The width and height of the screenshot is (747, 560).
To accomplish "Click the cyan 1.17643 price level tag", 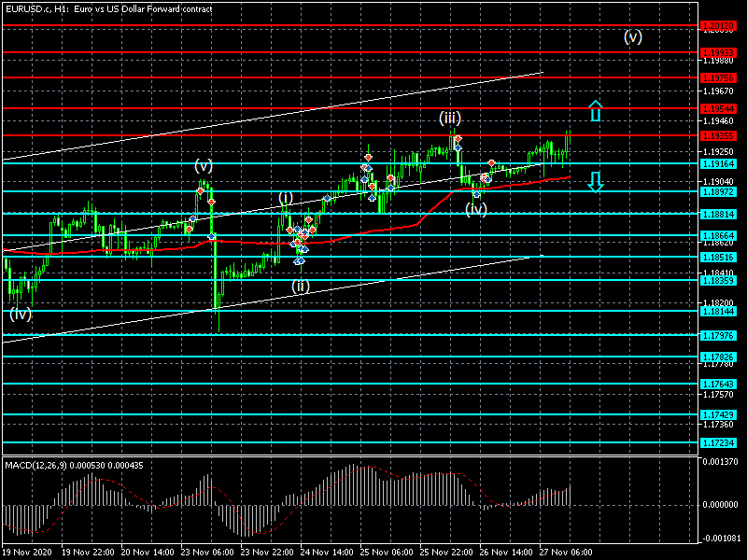I will point(718,384).
